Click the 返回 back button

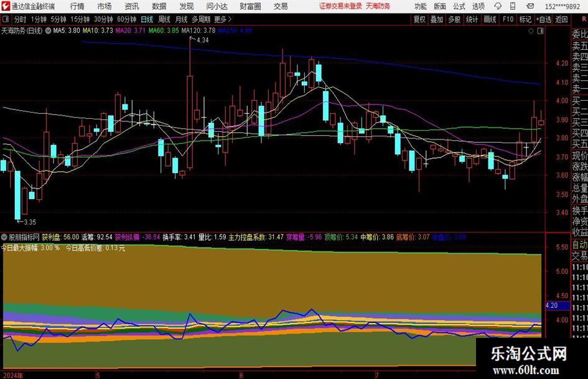click(x=561, y=19)
